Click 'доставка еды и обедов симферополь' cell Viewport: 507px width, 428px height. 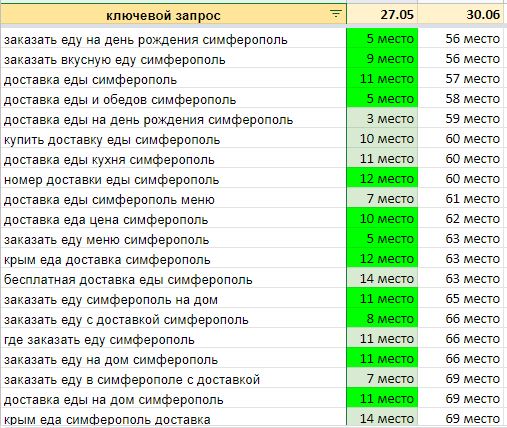click(173, 99)
